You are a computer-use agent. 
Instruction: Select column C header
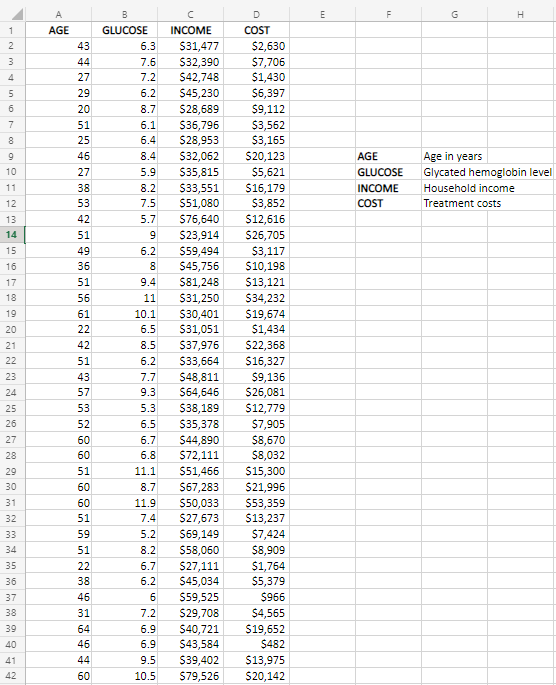point(190,14)
